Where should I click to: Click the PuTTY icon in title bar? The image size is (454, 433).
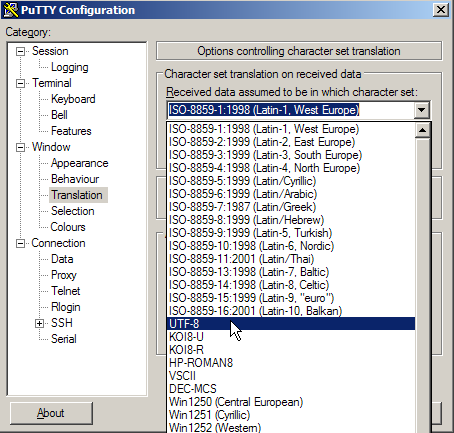click(x=11, y=10)
